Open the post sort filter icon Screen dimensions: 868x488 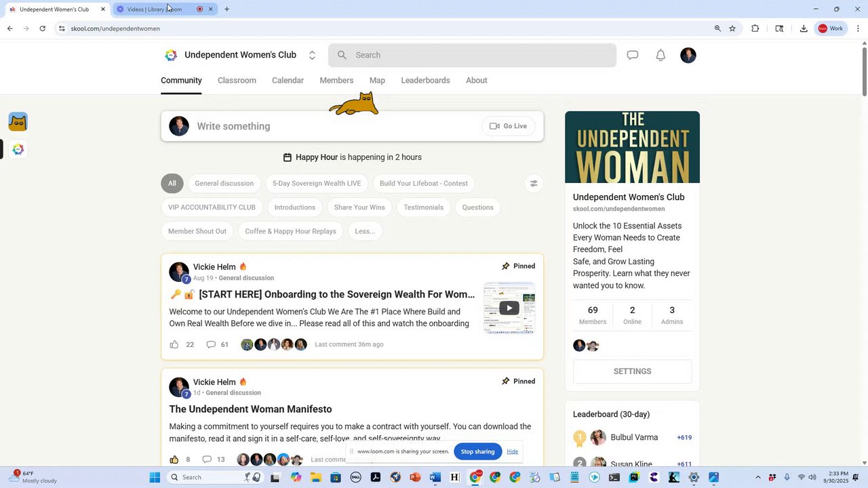tap(534, 183)
